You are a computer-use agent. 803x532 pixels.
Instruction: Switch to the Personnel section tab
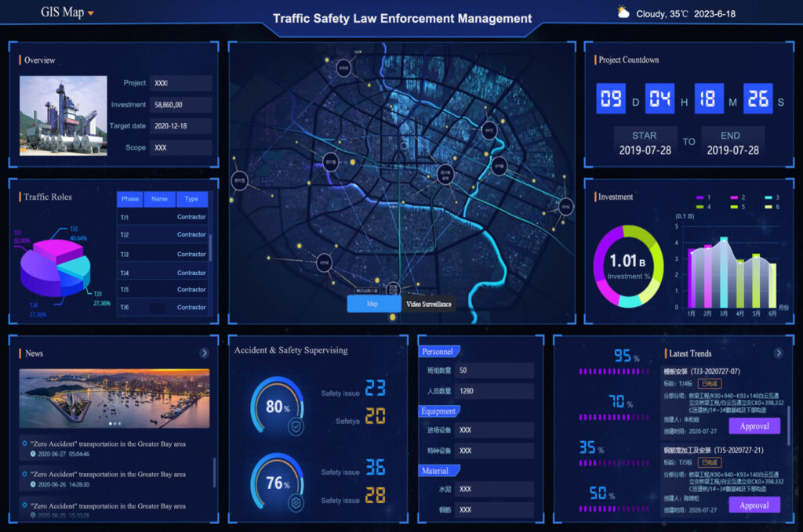[x=439, y=352]
